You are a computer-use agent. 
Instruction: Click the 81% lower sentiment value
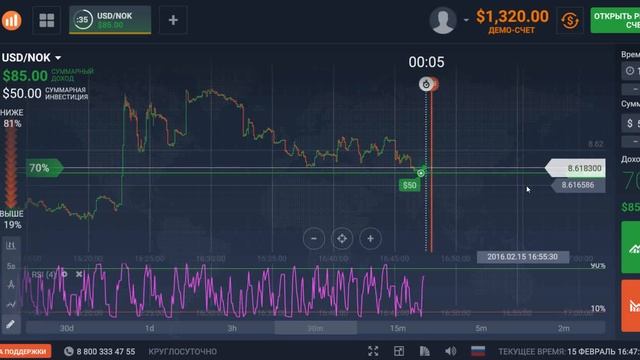click(x=12, y=124)
